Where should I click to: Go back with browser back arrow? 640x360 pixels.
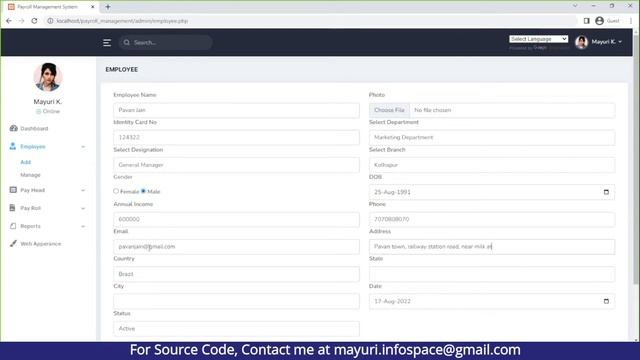9,21
